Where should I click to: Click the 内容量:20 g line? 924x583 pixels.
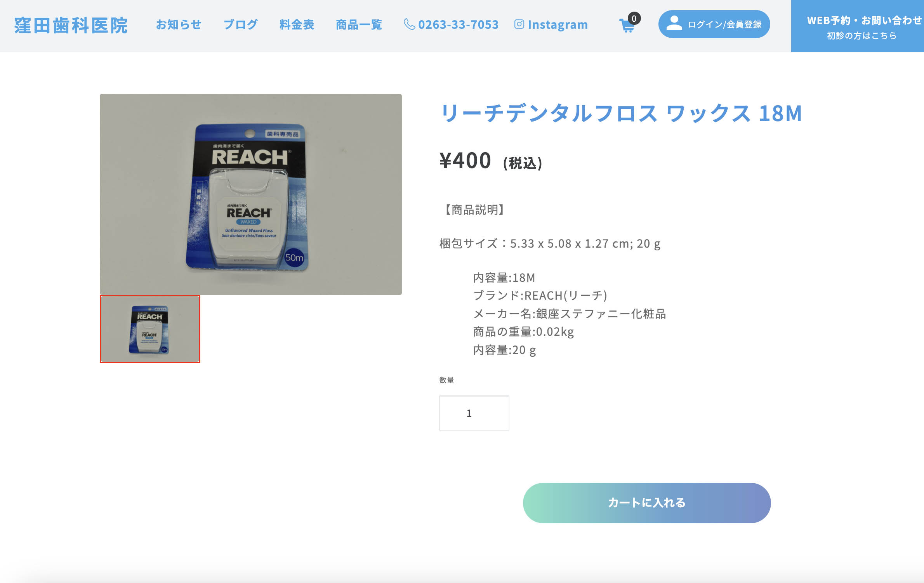click(x=504, y=350)
